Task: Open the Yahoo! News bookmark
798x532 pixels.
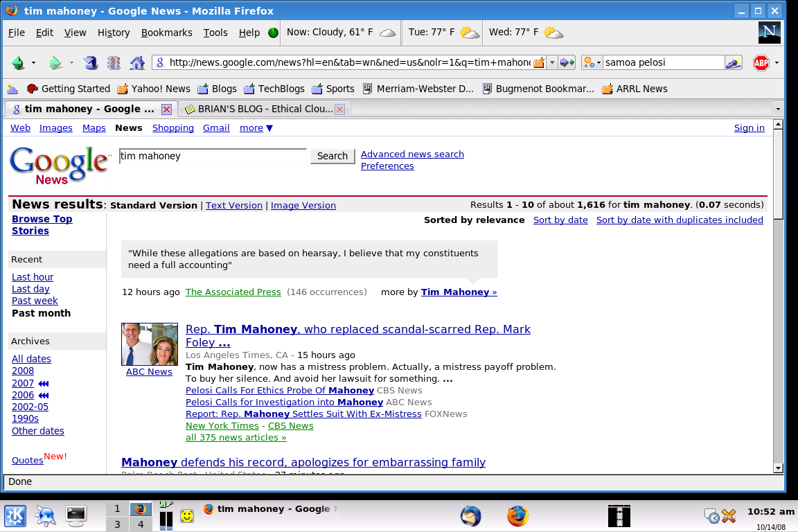Action: pos(154,89)
